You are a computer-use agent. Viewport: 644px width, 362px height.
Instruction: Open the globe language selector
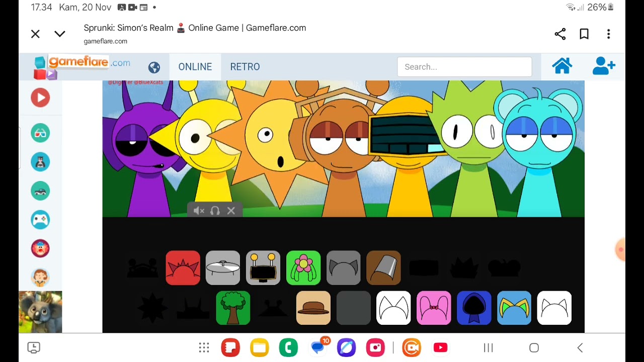click(x=154, y=67)
